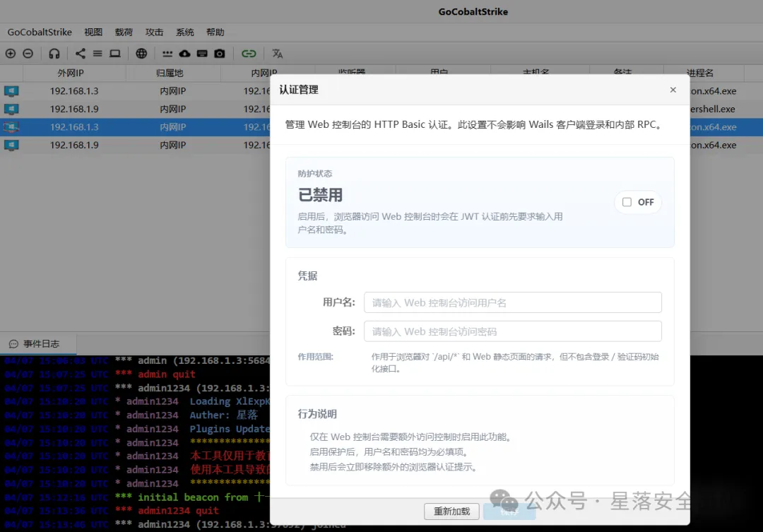Click the globe toolbar icon
Screen dimensions: 763x532
(x=141, y=54)
